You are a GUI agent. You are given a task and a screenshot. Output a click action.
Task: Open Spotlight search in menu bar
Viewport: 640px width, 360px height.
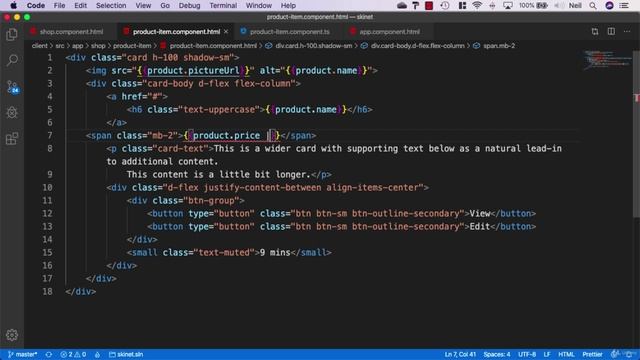click(x=593, y=5)
